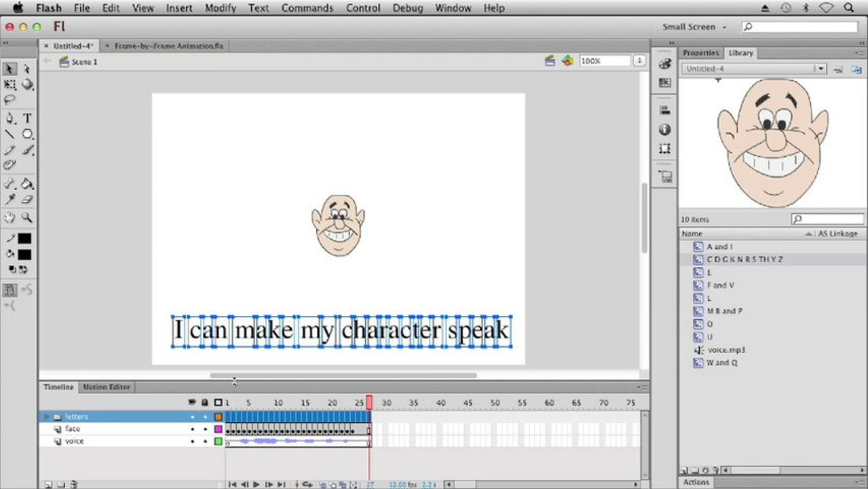Delete layer with timeline trash icon

click(x=73, y=484)
